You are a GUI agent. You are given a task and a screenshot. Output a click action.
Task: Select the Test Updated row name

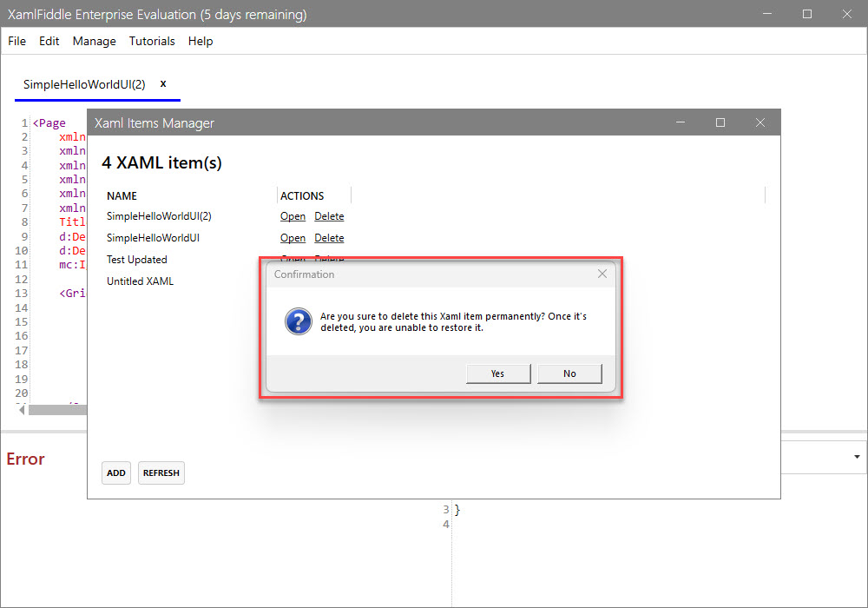pos(137,259)
